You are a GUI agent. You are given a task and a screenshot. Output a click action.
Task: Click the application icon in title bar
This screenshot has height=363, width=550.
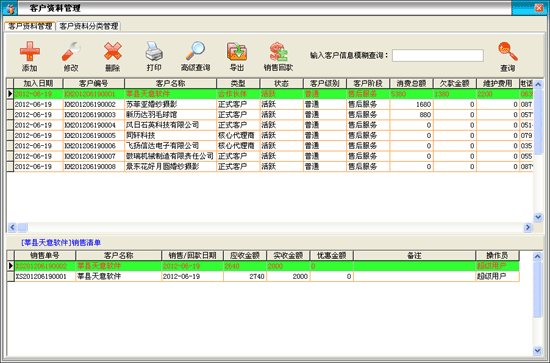(10, 8)
